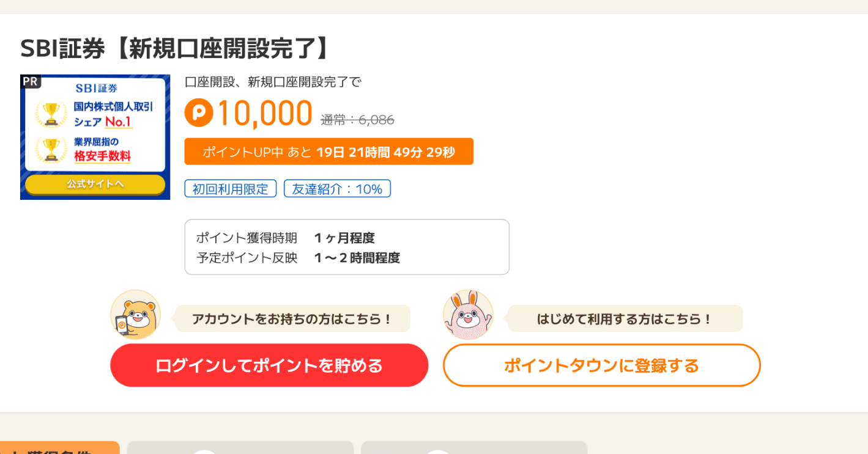Toggle the ポイントUP中 countdown banner
The image size is (868, 454).
(328, 152)
